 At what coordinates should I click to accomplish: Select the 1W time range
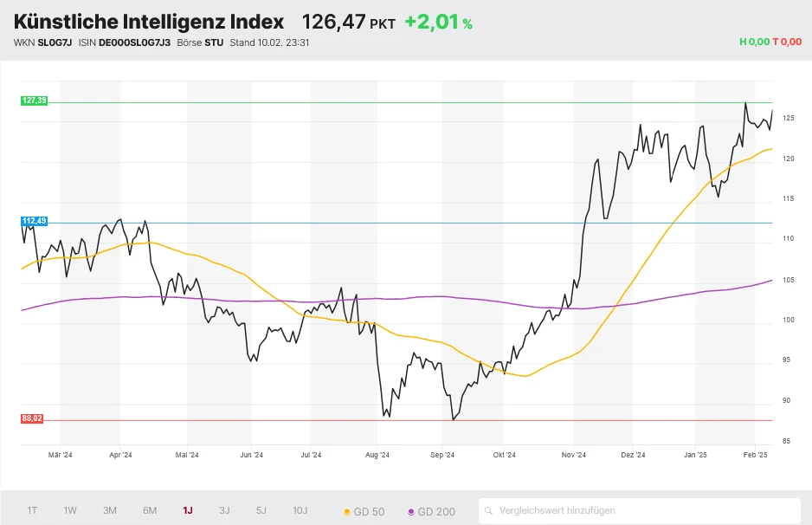point(70,511)
